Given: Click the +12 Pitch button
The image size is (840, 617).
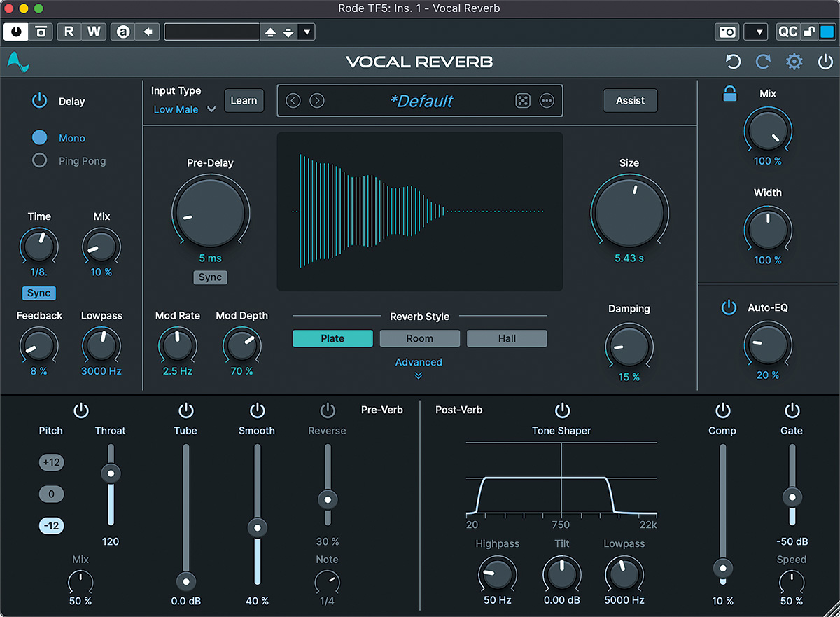Looking at the screenshot, I should [51, 462].
